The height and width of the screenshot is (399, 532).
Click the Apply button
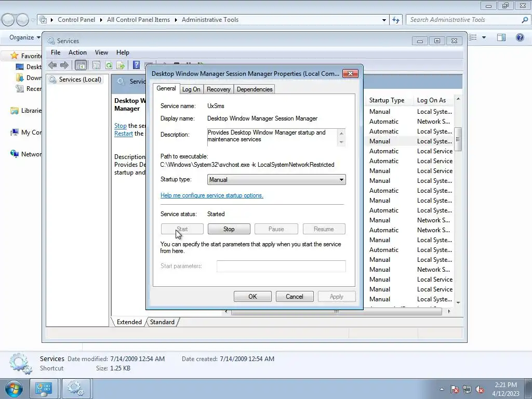pyautogui.click(x=336, y=297)
